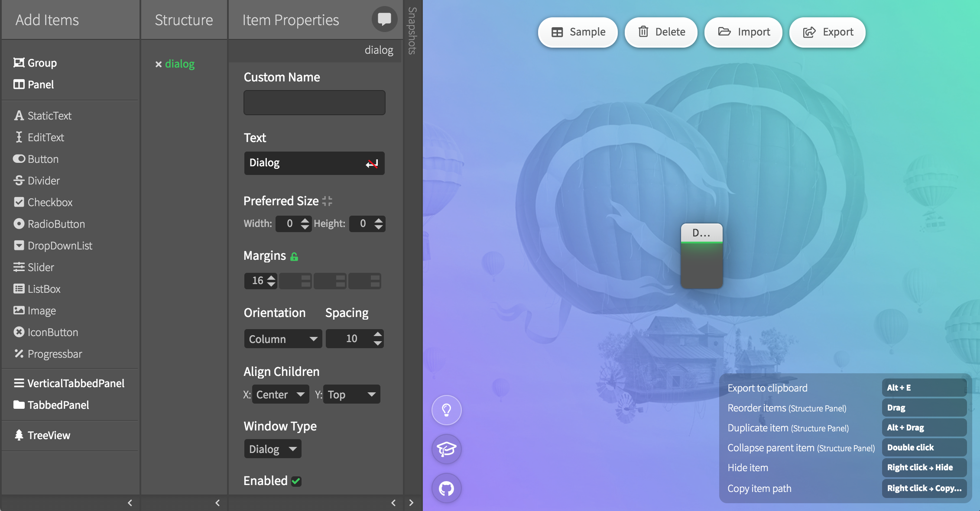Select the Checkbox widget from sidebar
980x511 pixels.
pyautogui.click(x=49, y=201)
